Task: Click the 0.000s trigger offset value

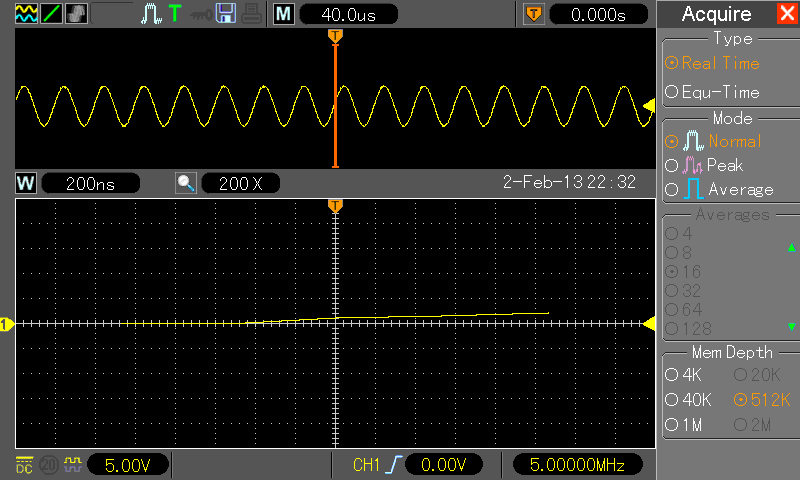Action: (598, 14)
